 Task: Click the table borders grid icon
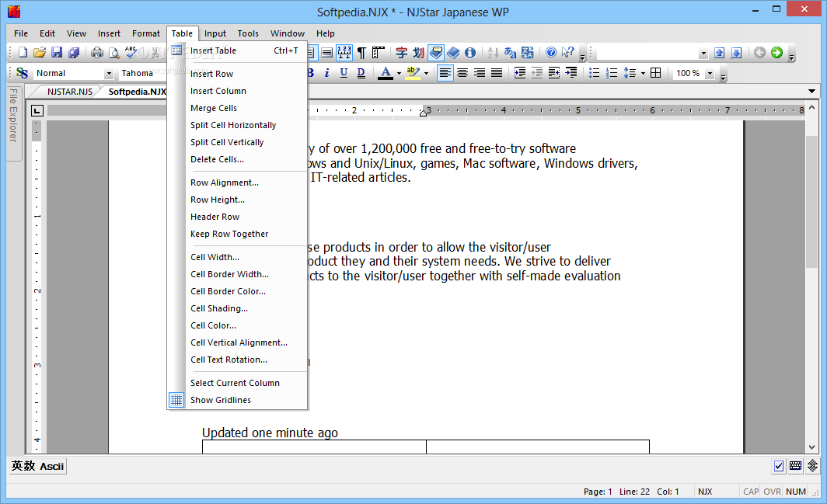(x=655, y=73)
